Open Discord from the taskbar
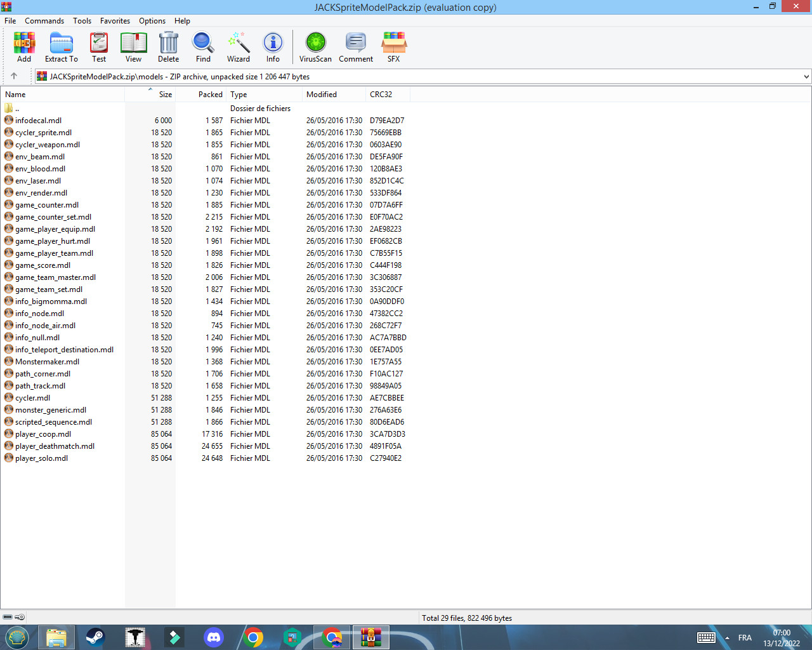Viewport: 812px width, 650px height. 214,637
